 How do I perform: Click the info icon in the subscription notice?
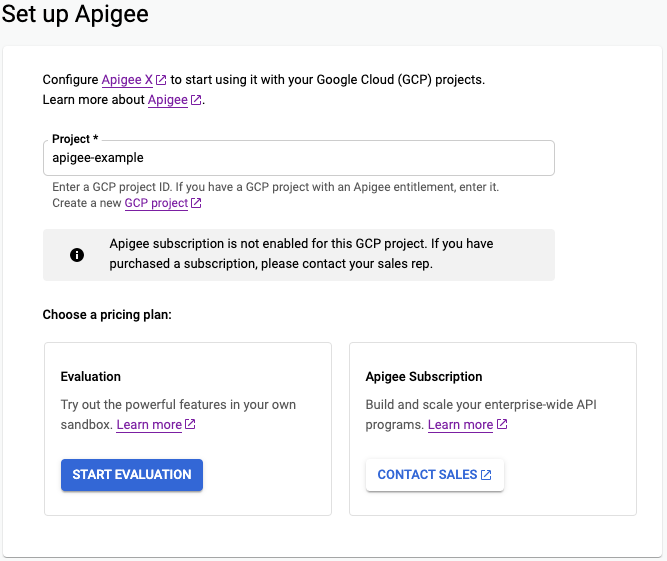pyautogui.click(x=77, y=255)
